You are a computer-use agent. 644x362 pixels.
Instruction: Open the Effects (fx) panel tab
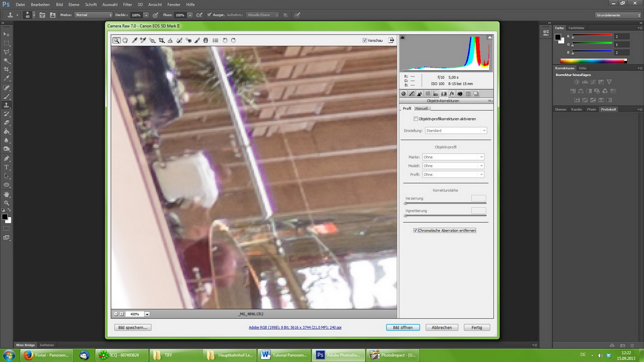click(452, 94)
